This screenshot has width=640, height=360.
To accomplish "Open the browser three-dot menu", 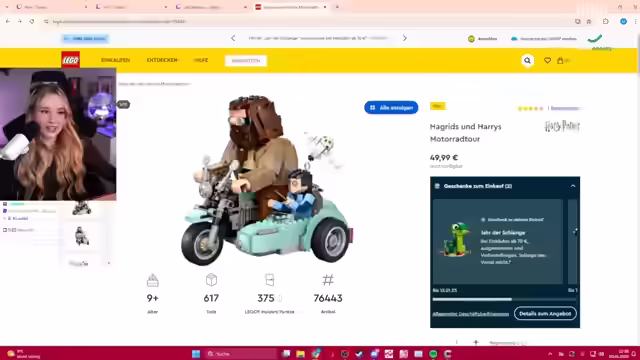I will click(635, 21).
